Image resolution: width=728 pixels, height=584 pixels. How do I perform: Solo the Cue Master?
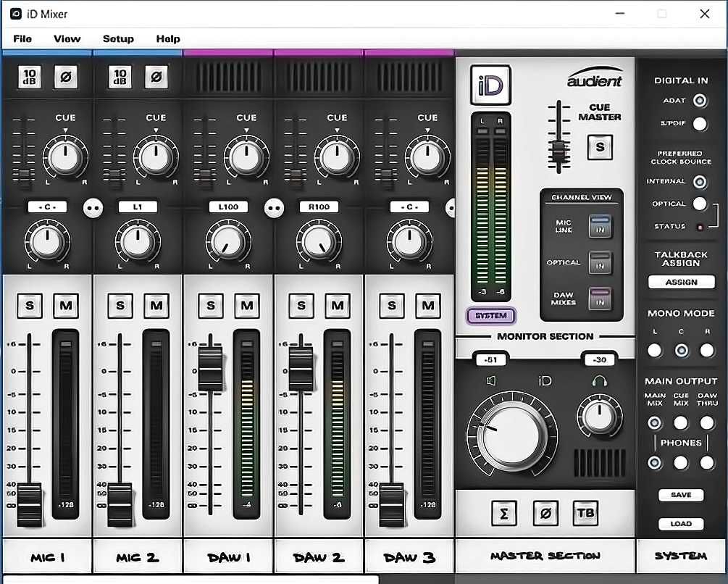(600, 147)
